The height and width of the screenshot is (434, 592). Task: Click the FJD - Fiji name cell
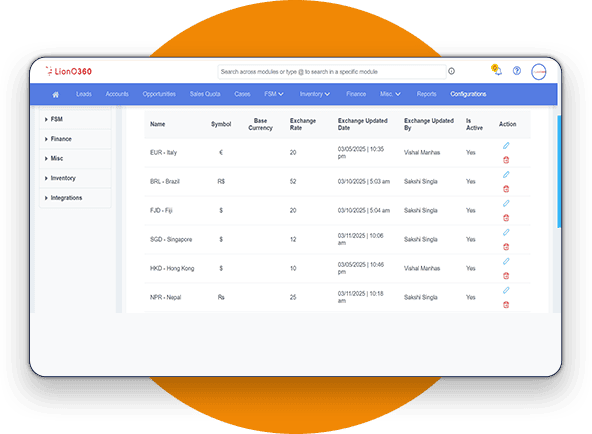click(161, 211)
